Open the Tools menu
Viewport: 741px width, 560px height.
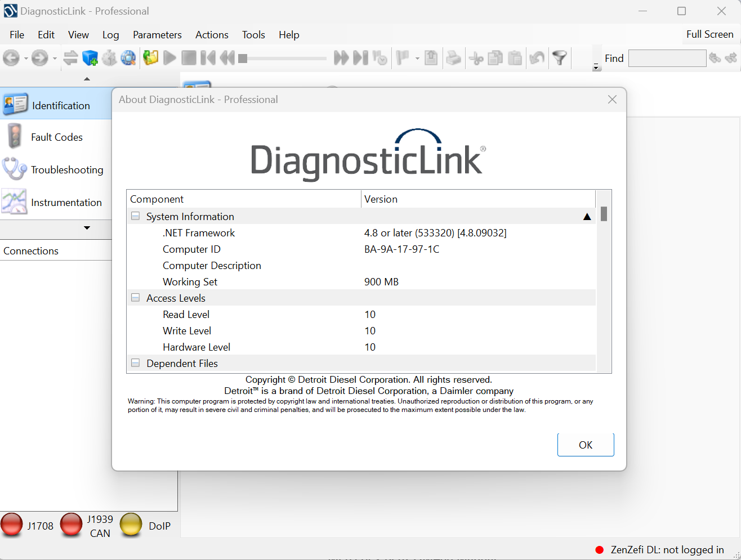(x=253, y=35)
